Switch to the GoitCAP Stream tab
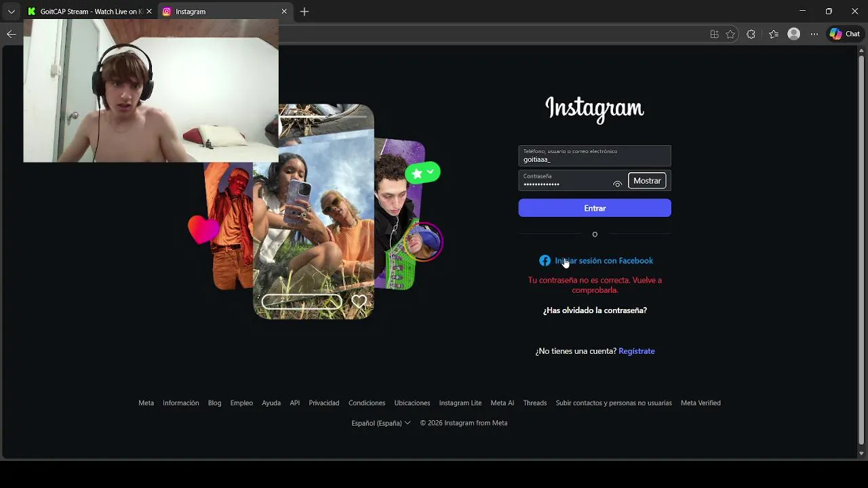 click(x=89, y=12)
